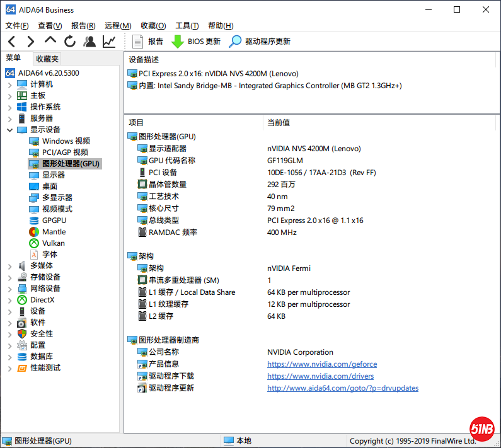
Task: Expand the 性能测试 tree node
Action: point(9,368)
